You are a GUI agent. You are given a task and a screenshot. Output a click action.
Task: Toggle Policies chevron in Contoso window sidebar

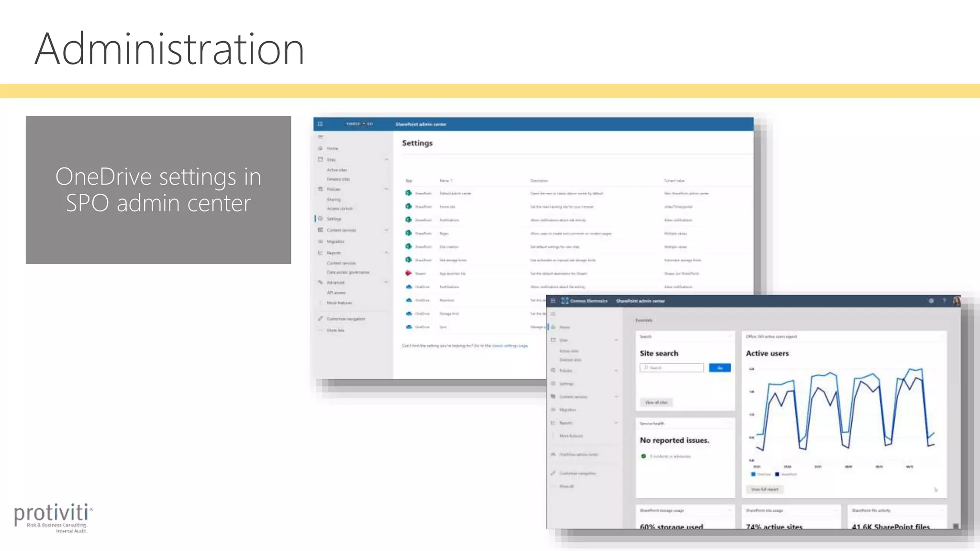(616, 371)
